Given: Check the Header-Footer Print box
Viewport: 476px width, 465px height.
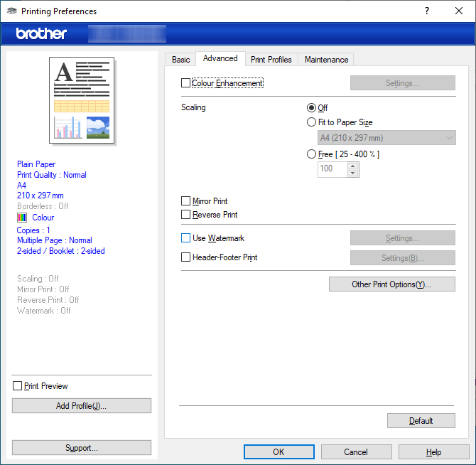Looking at the screenshot, I should [186, 257].
